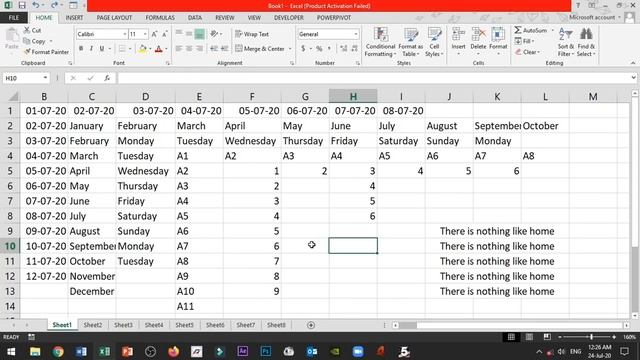Toggle Wrap Text
The height and width of the screenshot is (360, 640).
point(252,34)
